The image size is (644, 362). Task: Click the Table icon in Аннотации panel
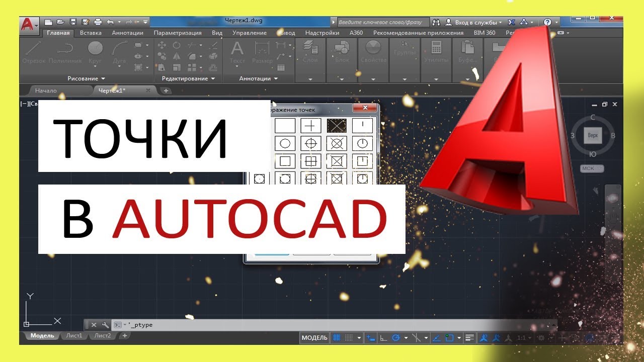coord(281,67)
